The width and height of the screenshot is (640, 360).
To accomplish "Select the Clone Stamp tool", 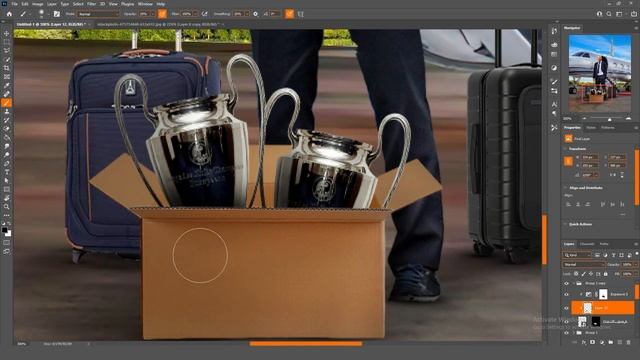I will 7,111.
